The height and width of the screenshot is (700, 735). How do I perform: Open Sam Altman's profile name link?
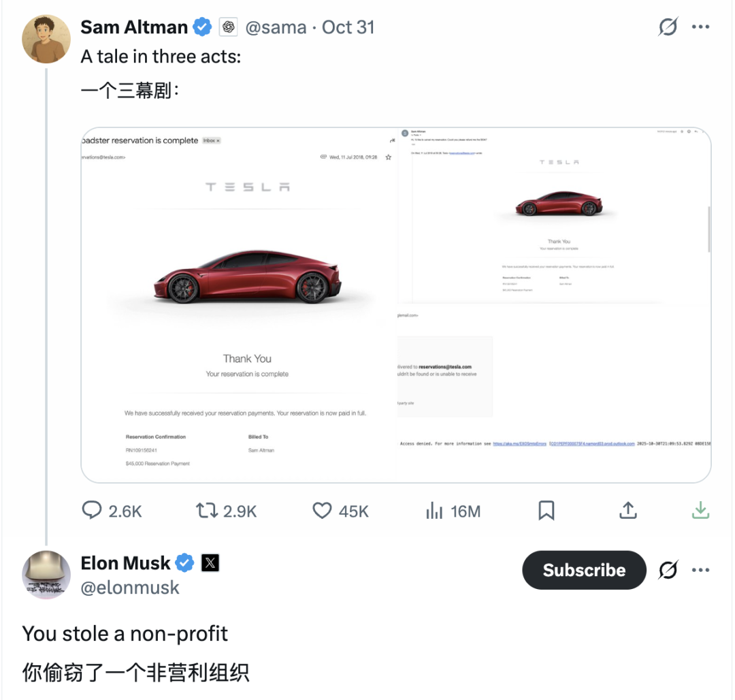pyautogui.click(x=134, y=27)
